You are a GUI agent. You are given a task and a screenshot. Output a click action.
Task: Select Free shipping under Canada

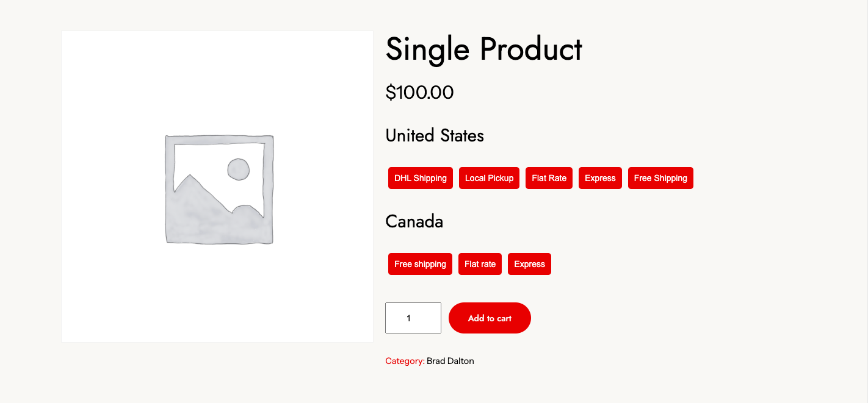(x=420, y=264)
